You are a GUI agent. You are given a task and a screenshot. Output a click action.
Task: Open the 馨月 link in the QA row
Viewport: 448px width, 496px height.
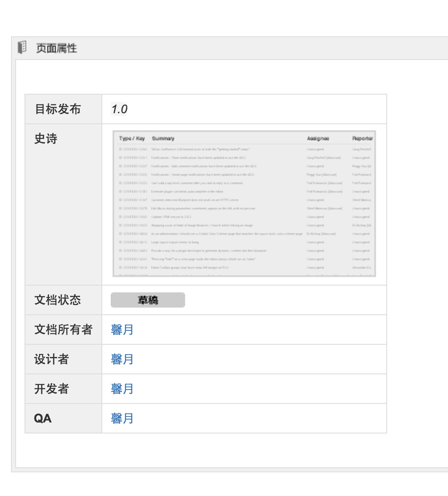pos(123,418)
